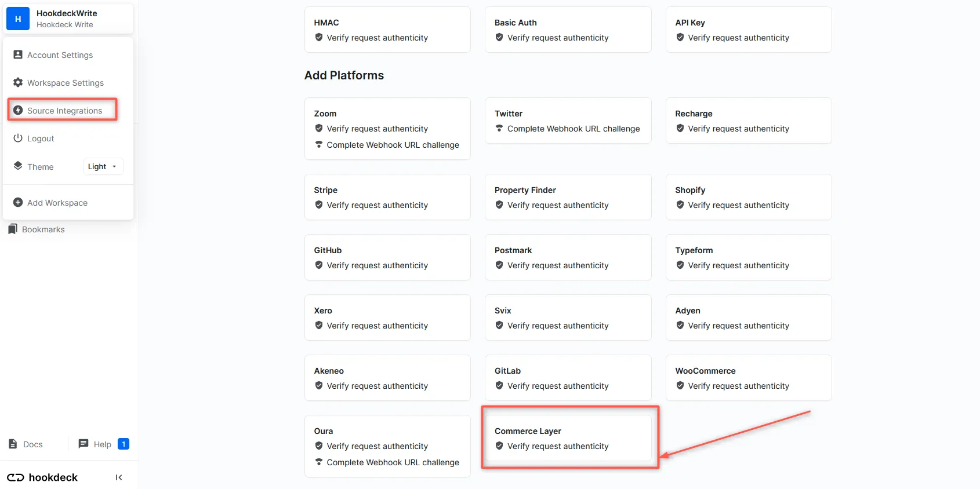
Task: Click Zoom's webhook challenge icon
Action: click(319, 144)
